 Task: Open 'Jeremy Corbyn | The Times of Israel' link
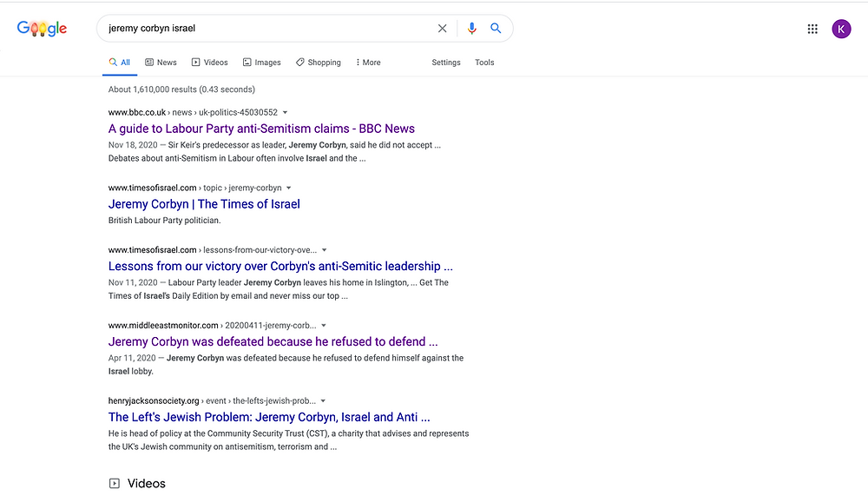coord(204,204)
